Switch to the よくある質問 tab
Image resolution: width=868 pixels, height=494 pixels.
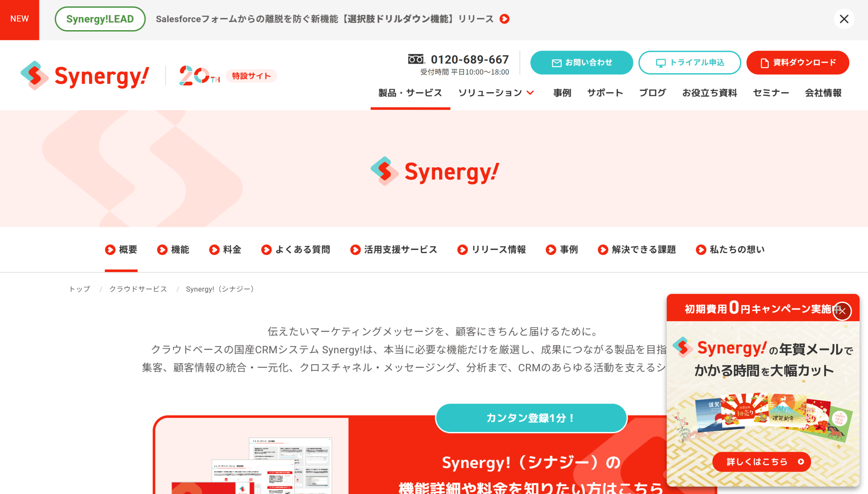coord(296,250)
